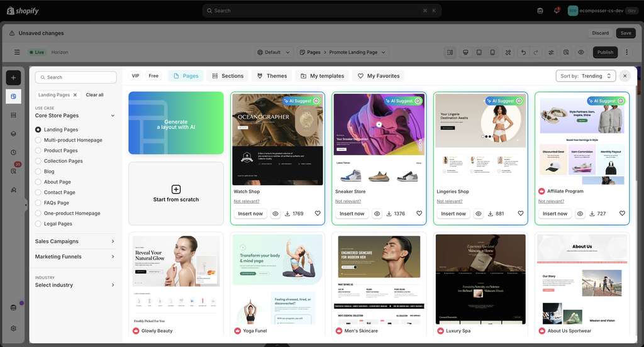Switch to the Themes tab
The width and height of the screenshot is (644, 347).
(x=272, y=76)
